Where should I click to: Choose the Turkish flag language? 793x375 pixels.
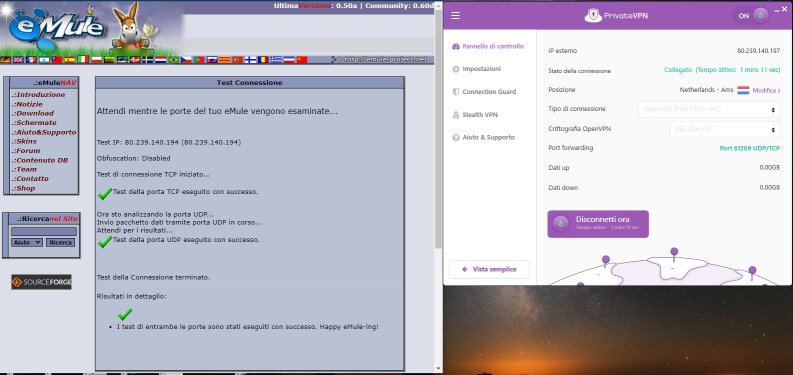(x=238, y=60)
